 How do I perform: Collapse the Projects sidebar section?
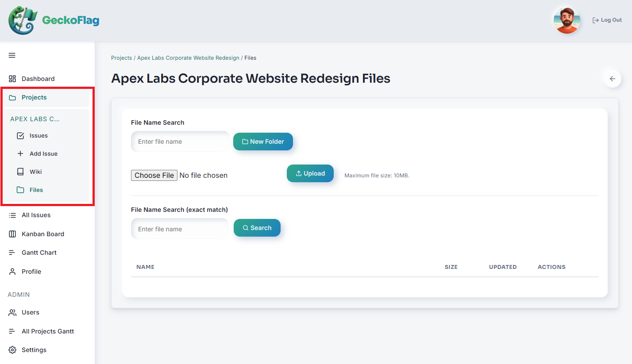point(46,97)
